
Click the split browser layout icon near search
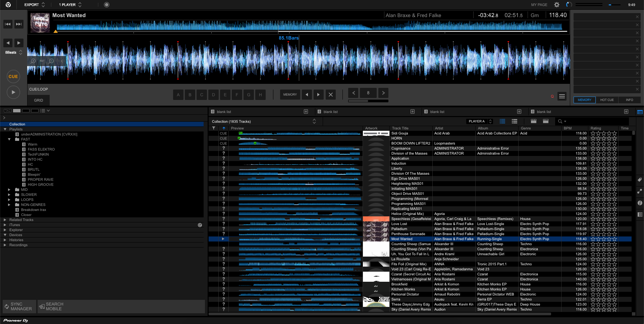545,121
